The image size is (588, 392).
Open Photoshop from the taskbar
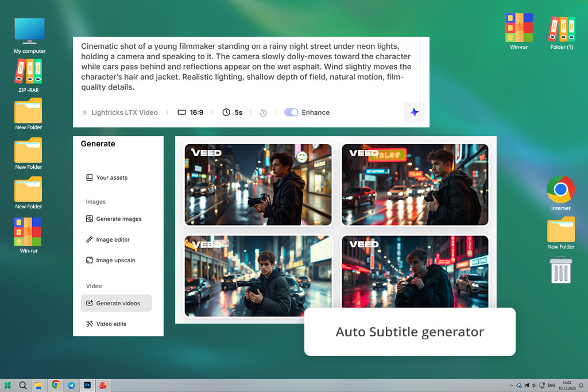87,385
